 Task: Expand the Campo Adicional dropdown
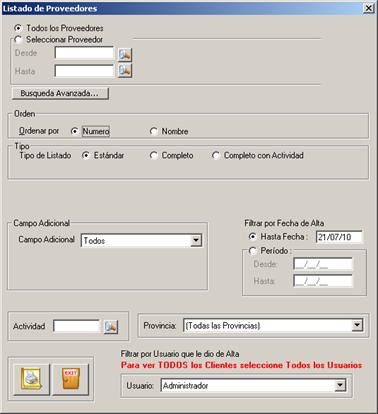click(196, 240)
